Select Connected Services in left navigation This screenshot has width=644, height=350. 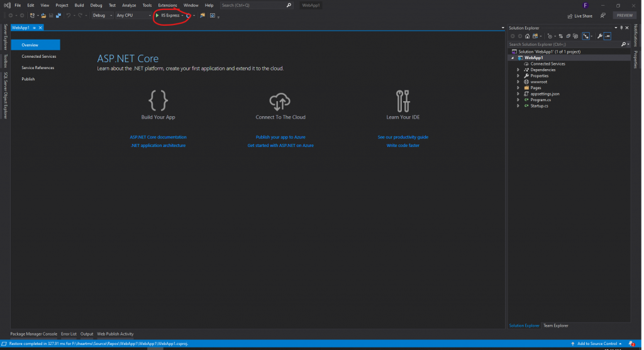pyautogui.click(x=39, y=57)
